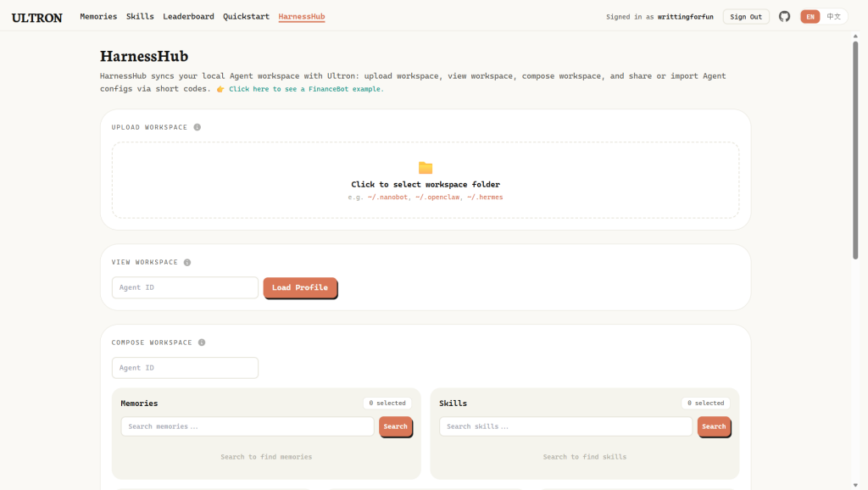Viewport: 868px width, 490px height.
Task: Click the Upload Workspace info icon
Action: point(198,127)
